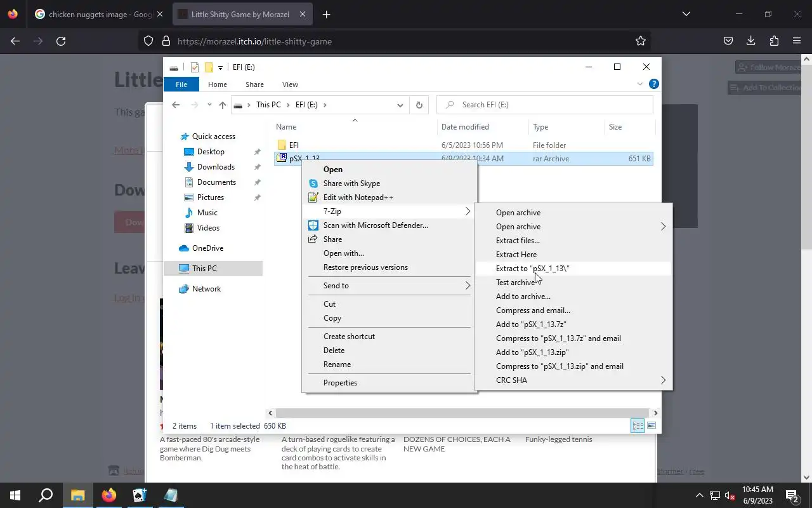Switch to Large icons view in Explorer
Screen dimensions: 812x508
(652, 425)
